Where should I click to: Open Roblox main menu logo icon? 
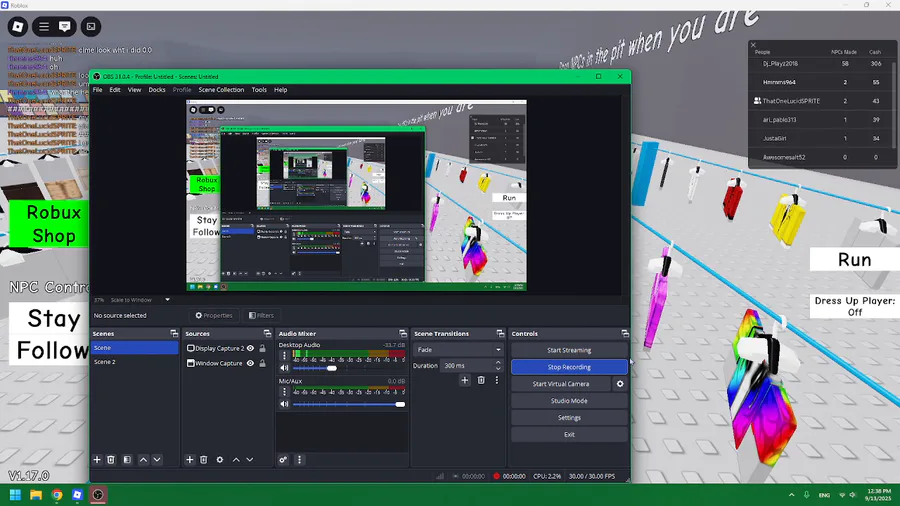(18, 26)
